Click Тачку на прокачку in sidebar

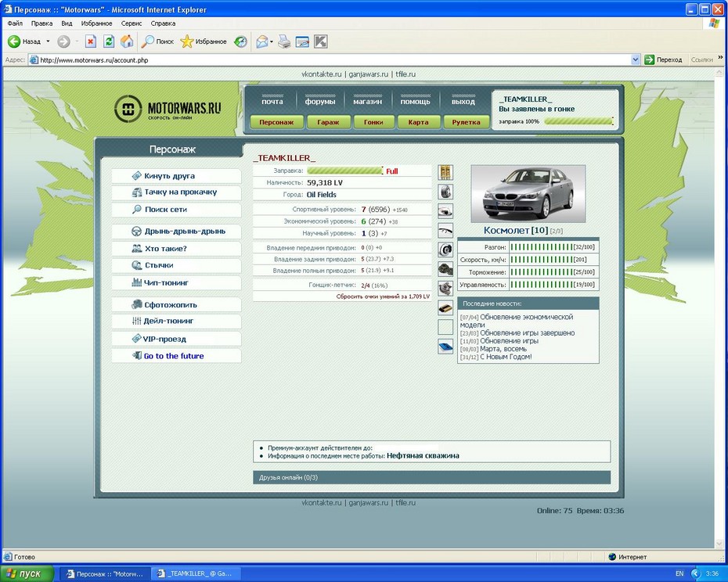click(x=176, y=192)
